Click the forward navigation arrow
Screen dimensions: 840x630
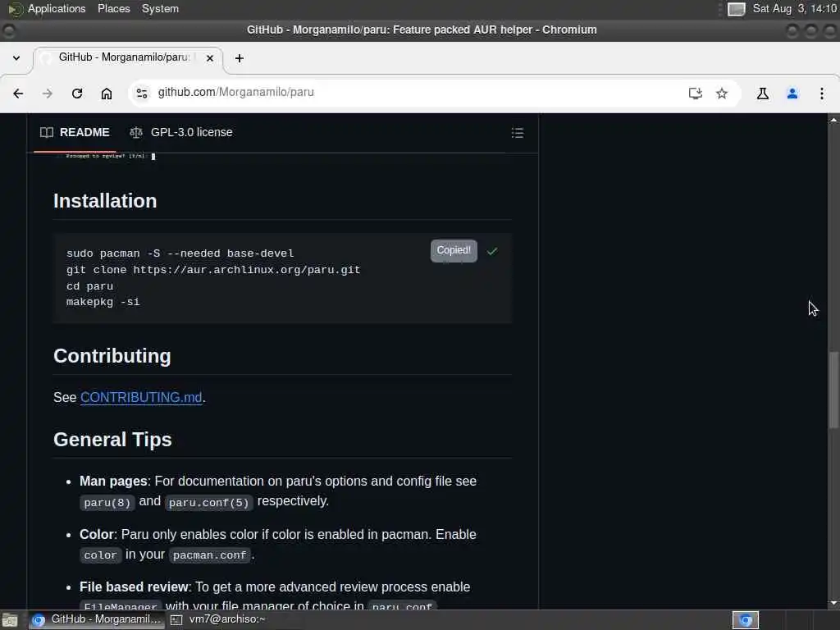pyautogui.click(x=48, y=94)
